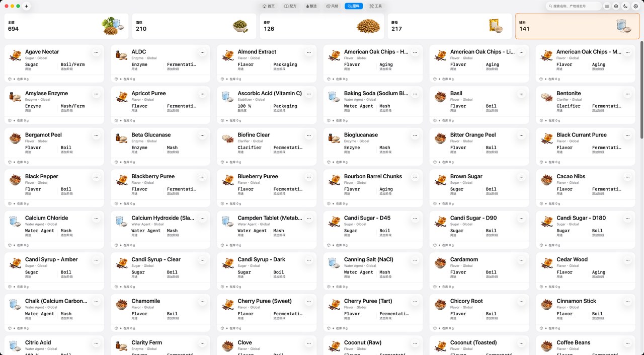Filter by yeast category (酵母 217)
644x355 pixels.
coord(450,26)
